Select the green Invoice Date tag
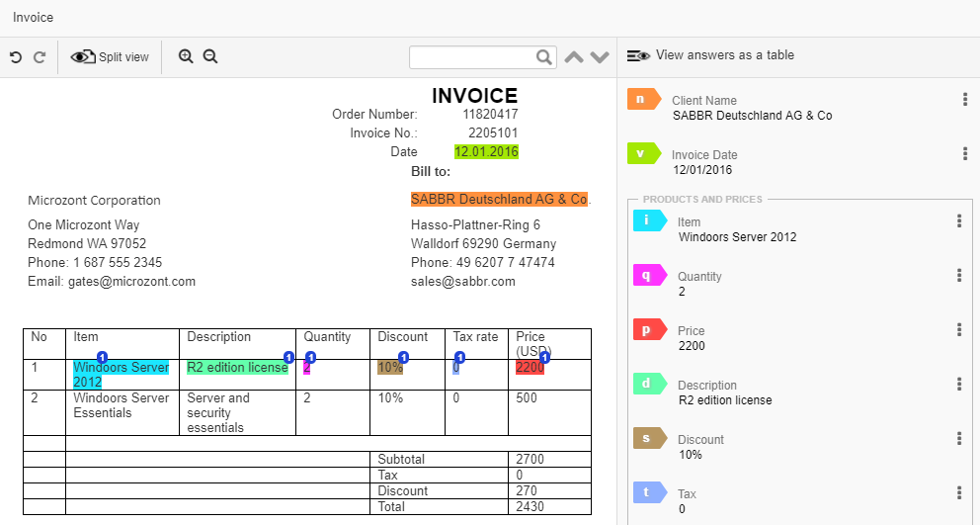This screenshot has width=980, height=525. point(644,153)
